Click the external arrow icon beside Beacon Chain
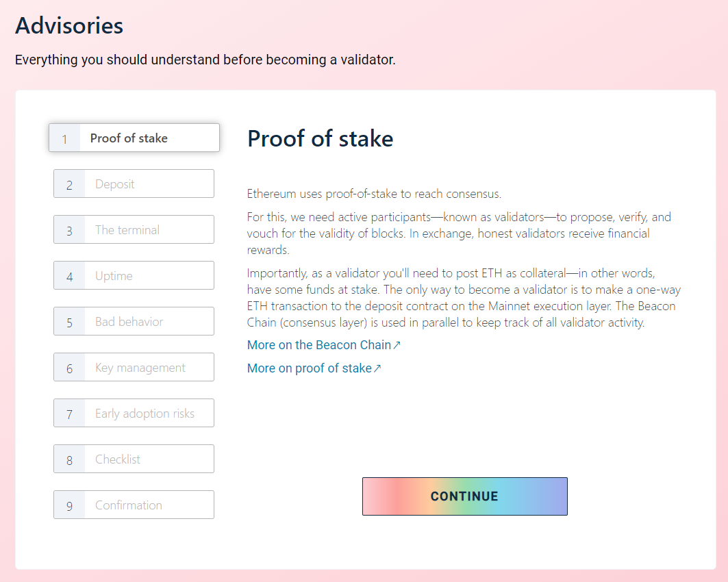728x582 pixels. (x=397, y=345)
